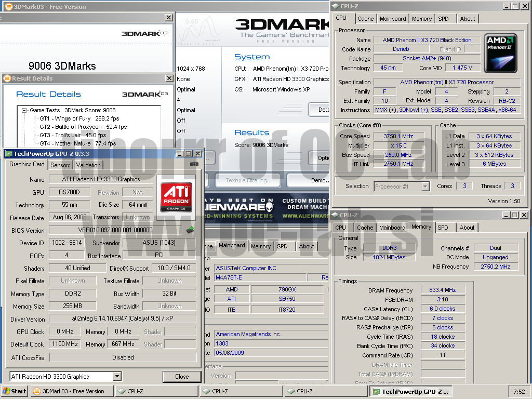Open the Mainboard tab in top CPU-Z window
This screenshot has width=532, height=399.
coord(393,19)
